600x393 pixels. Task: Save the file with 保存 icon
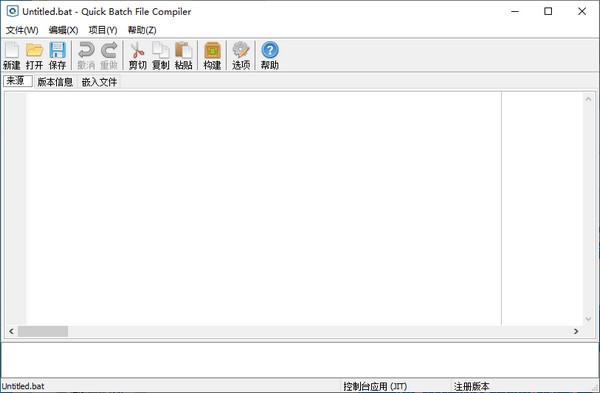coord(57,56)
